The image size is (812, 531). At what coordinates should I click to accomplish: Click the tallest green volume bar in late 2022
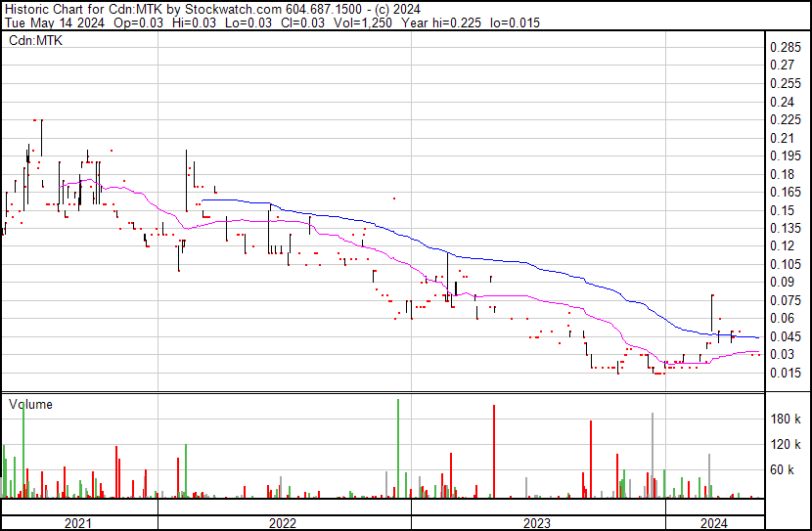click(x=398, y=449)
